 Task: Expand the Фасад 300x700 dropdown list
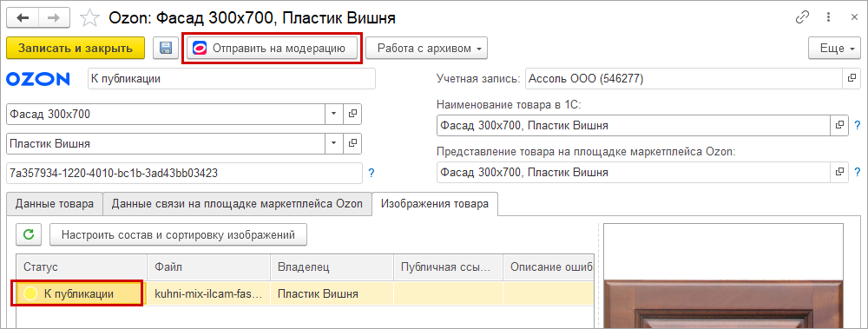coord(333,115)
